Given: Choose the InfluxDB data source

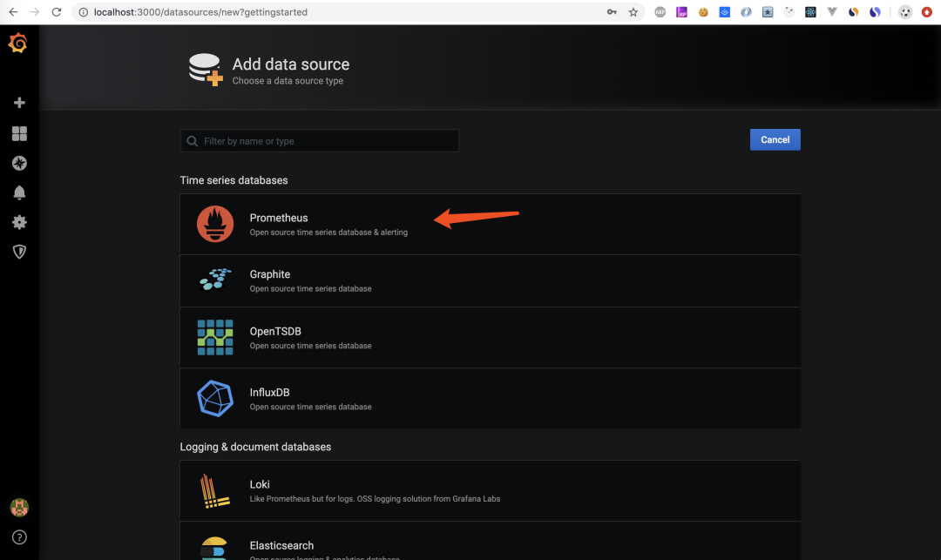Looking at the screenshot, I should tap(490, 399).
